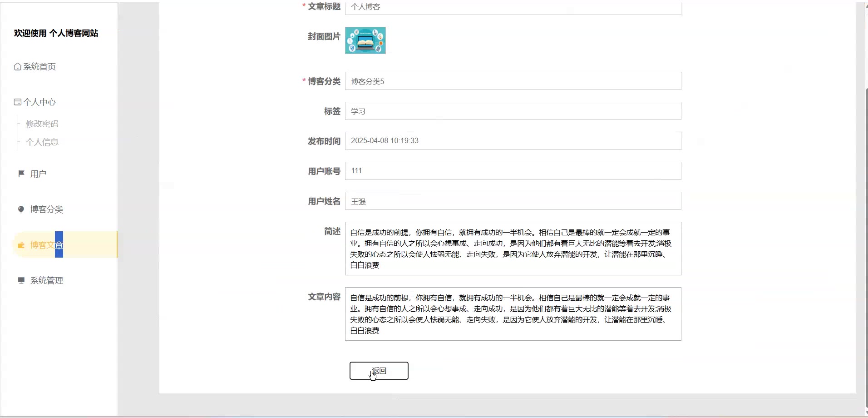
Task: Click the 标签 field containing 学习
Action: coord(513,111)
